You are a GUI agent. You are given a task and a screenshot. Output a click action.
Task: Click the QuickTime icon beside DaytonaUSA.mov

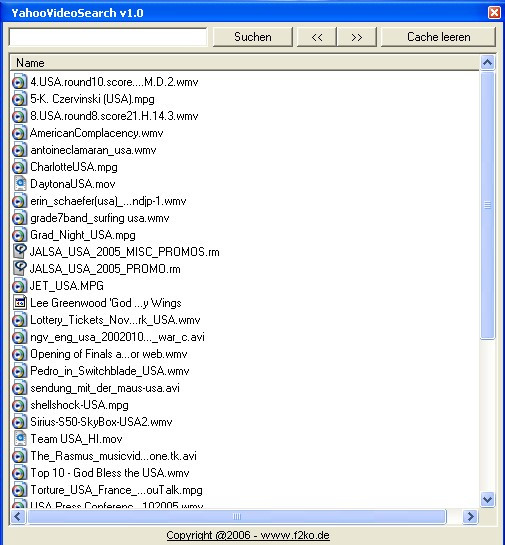(x=20, y=184)
